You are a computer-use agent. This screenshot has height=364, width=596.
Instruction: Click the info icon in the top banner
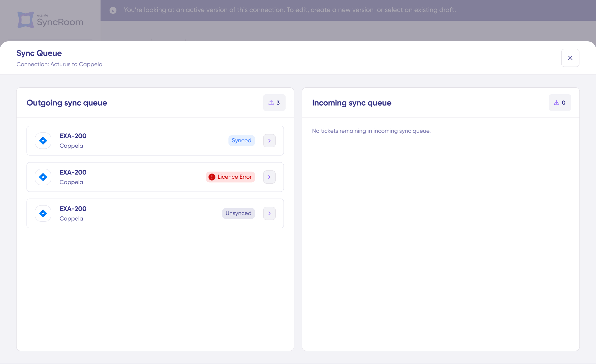(x=113, y=10)
